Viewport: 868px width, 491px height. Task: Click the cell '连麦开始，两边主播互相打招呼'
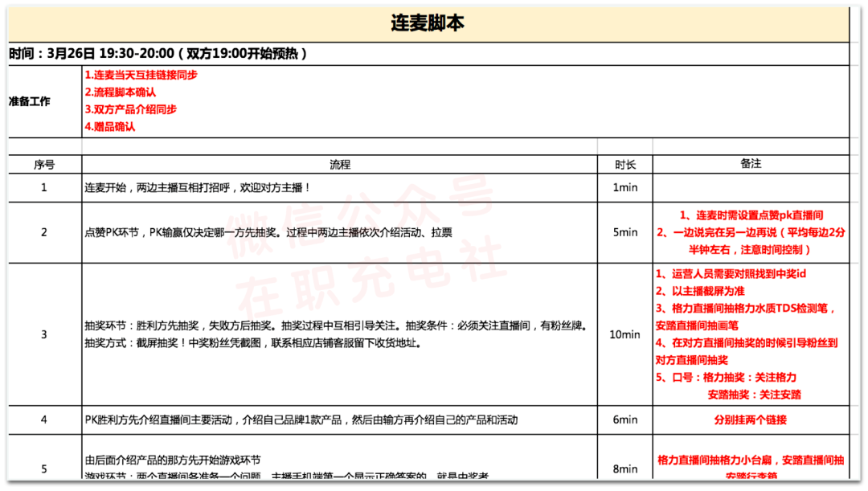340,188
